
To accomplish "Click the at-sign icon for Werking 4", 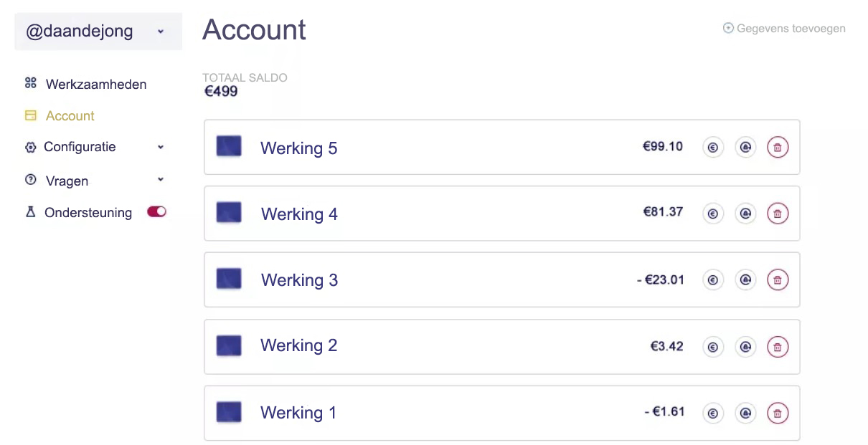I will 745,214.
